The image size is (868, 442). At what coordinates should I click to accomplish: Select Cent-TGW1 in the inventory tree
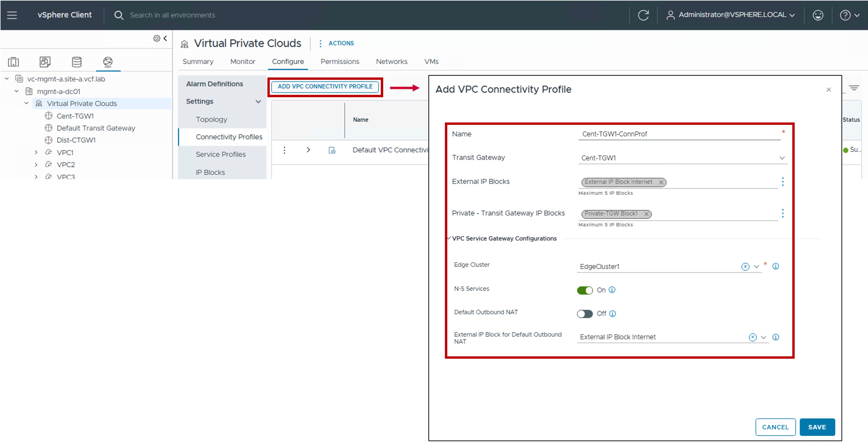click(x=75, y=116)
